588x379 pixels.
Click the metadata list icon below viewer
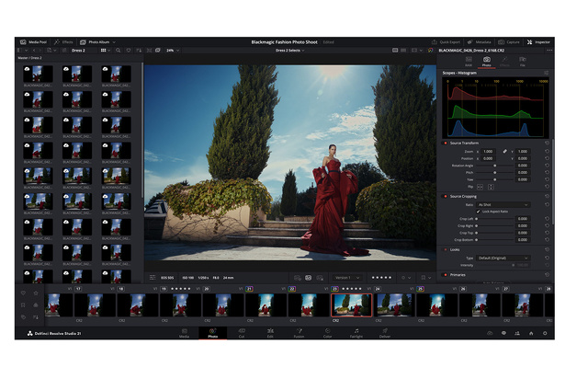(x=153, y=278)
